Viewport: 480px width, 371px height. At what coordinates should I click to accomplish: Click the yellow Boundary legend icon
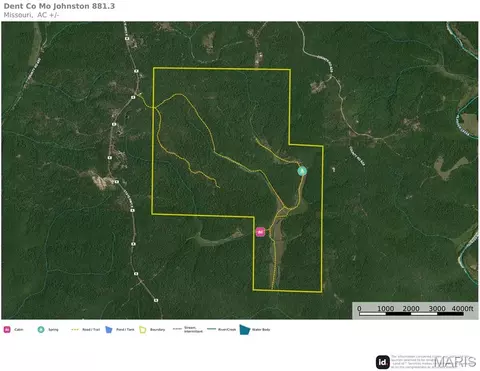[143, 330]
